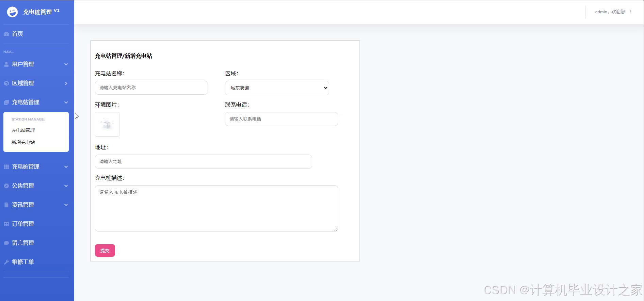Expand the 区域管理 right arrow
This screenshot has width=644, height=301.
(x=66, y=83)
